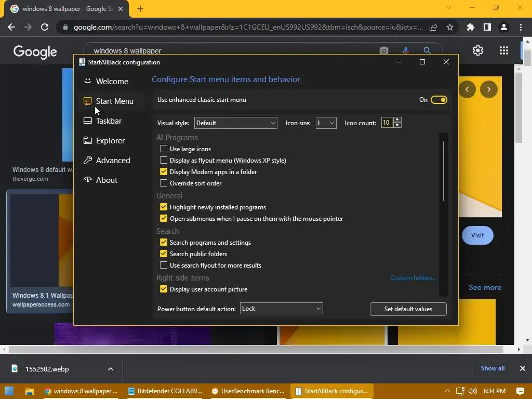This screenshot has width=532, height=399.
Task: Select the Start Menu sidebar icon
Action: click(x=87, y=101)
